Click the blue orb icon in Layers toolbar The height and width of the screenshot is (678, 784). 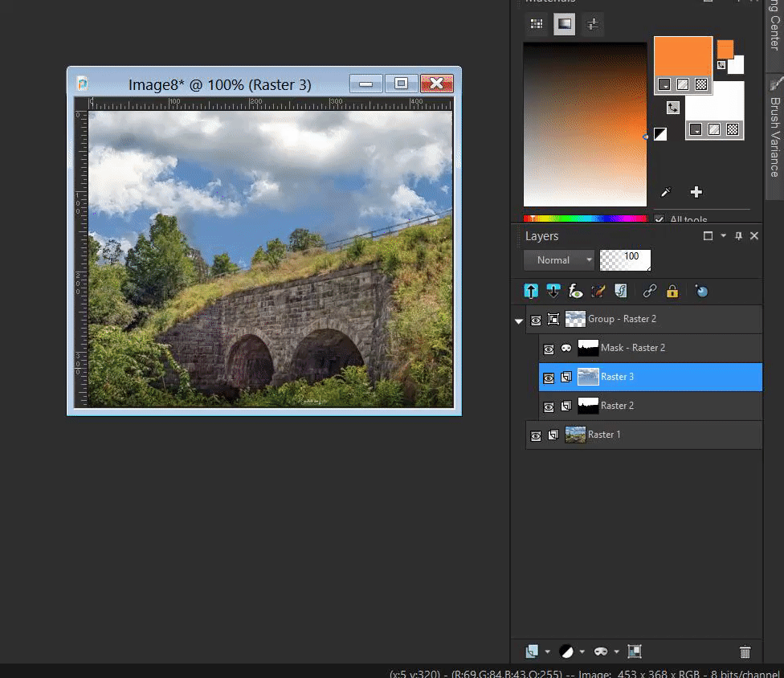701,291
